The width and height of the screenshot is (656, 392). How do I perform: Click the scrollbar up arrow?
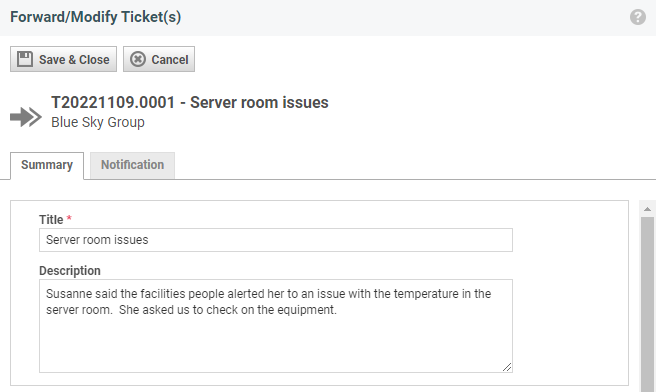(647, 209)
